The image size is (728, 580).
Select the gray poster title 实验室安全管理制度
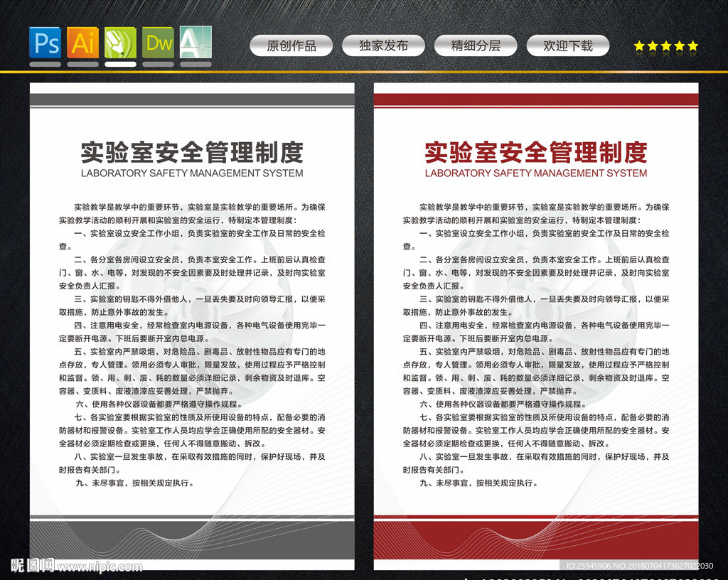click(x=192, y=152)
